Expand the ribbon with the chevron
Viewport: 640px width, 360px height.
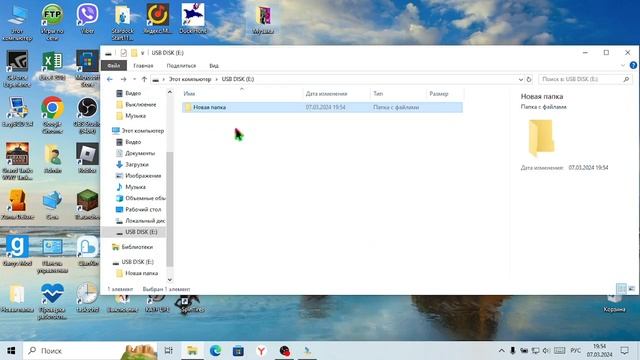pyautogui.click(x=623, y=65)
